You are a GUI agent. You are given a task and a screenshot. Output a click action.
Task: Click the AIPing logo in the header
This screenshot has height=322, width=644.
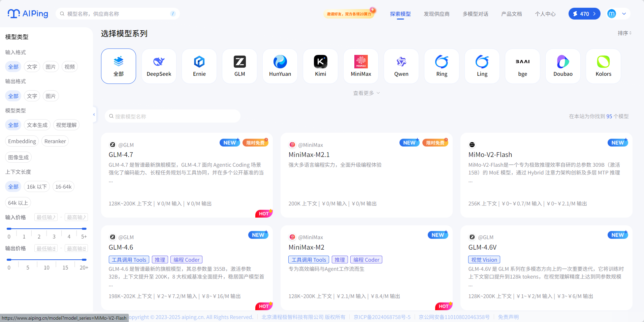tap(28, 13)
